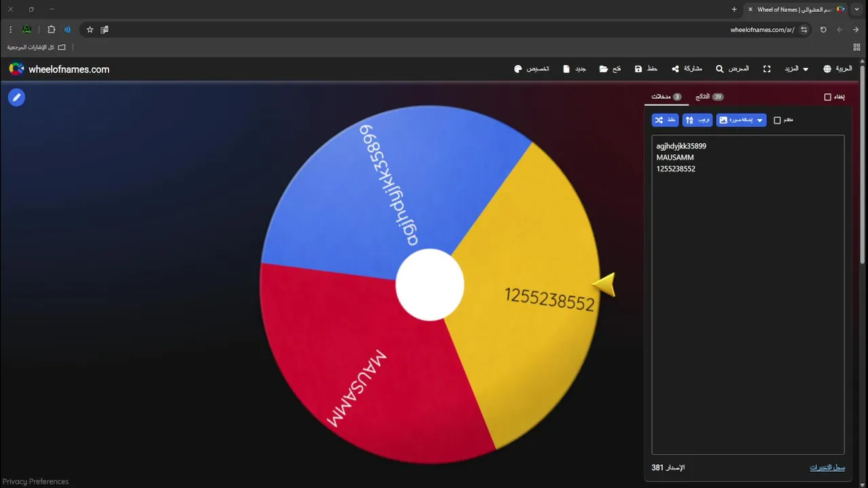Open a new browser tab with plus
868x488 pixels.
734,9
